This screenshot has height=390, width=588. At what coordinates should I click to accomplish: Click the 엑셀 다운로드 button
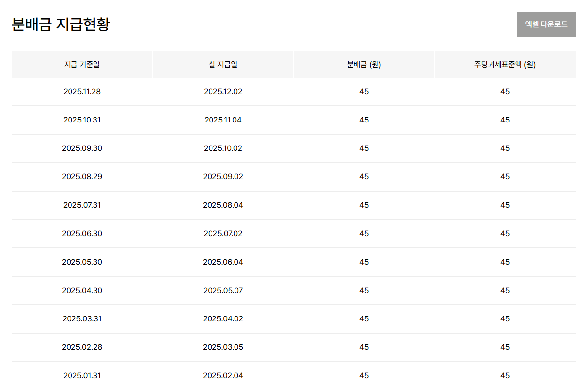546,24
